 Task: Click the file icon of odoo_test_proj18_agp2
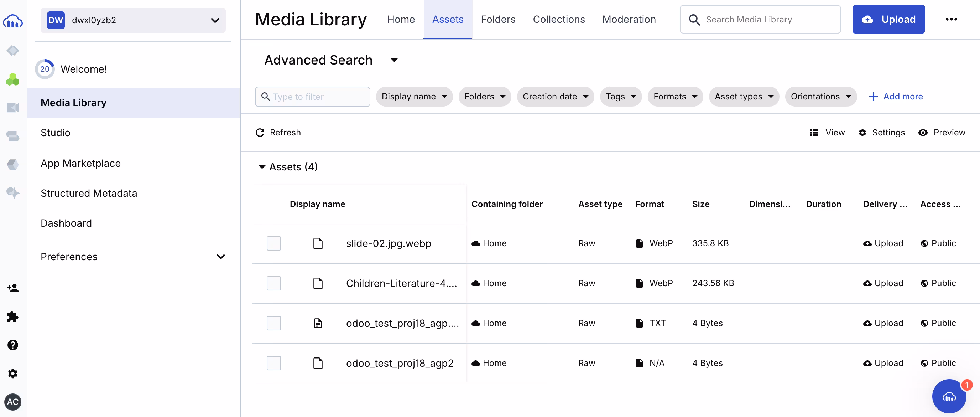click(318, 363)
